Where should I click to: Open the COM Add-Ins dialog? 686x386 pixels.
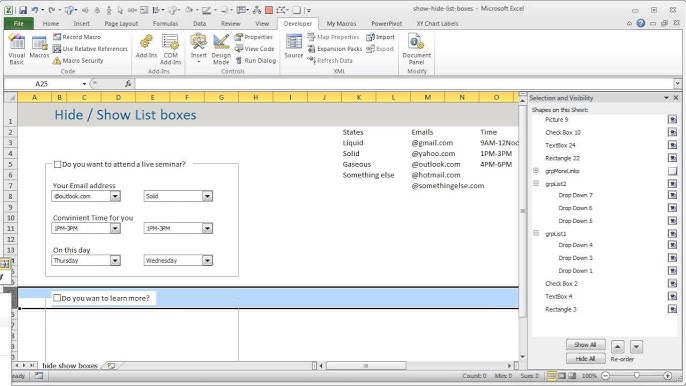coord(170,49)
